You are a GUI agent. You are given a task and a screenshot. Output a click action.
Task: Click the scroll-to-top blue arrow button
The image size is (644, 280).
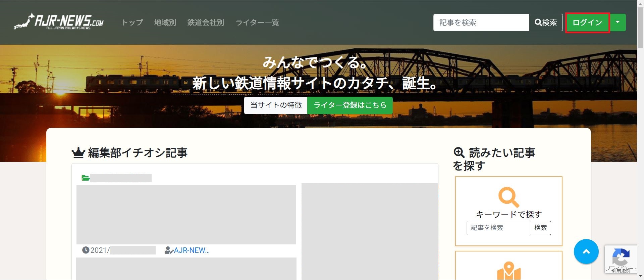(x=586, y=251)
